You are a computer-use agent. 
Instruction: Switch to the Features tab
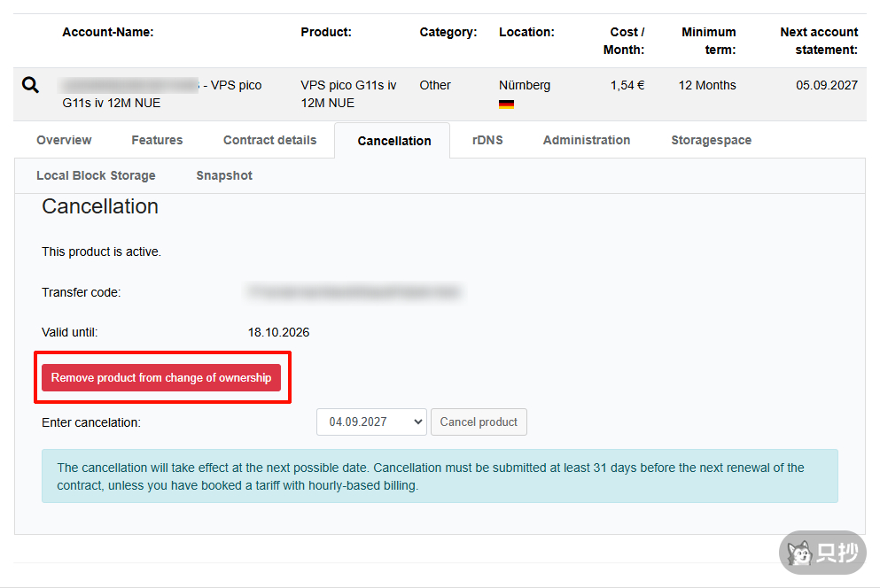click(x=157, y=140)
